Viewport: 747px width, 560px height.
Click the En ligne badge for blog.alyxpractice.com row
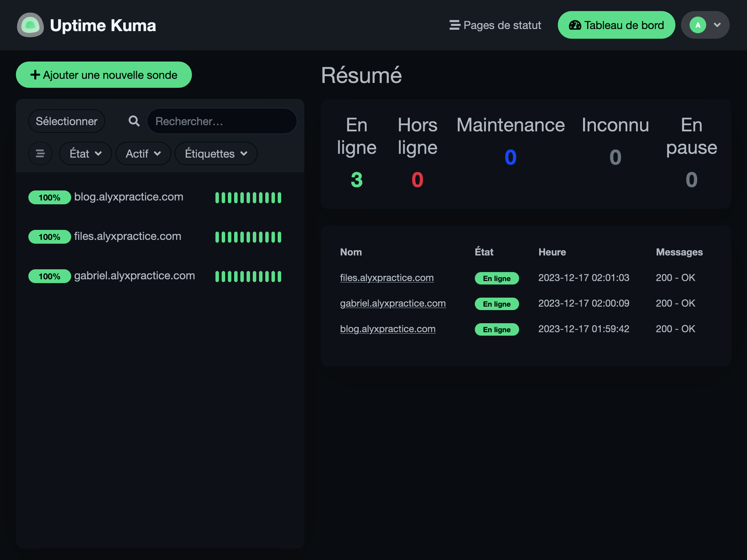(497, 329)
